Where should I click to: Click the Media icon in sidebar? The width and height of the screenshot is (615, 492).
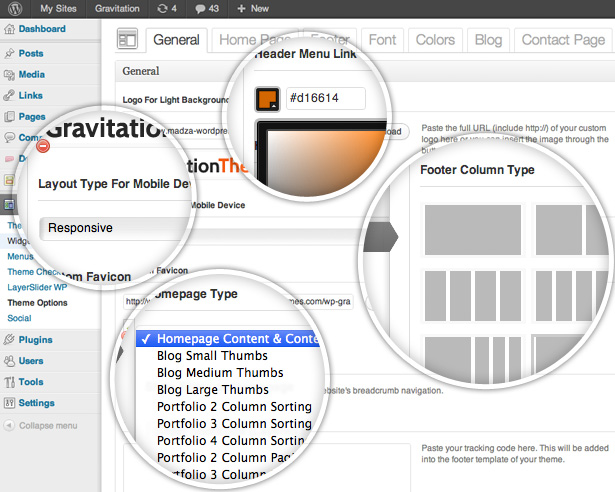pyautogui.click(x=9, y=74)
